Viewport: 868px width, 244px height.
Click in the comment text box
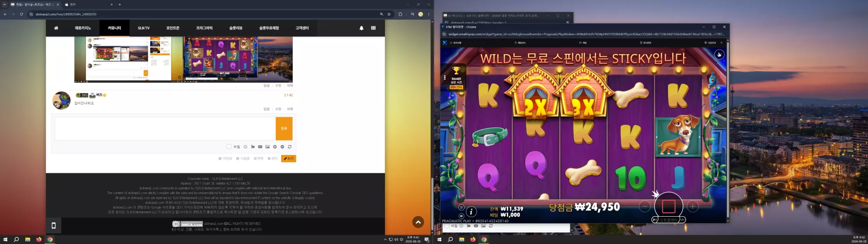point(165,129)
